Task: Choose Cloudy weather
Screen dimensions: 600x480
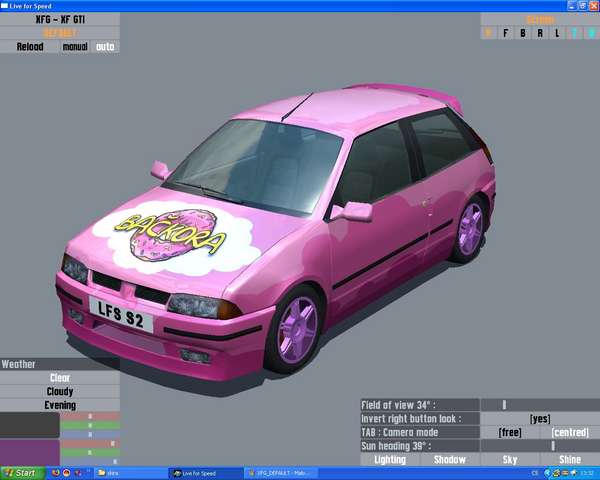Action: point(60,391)
